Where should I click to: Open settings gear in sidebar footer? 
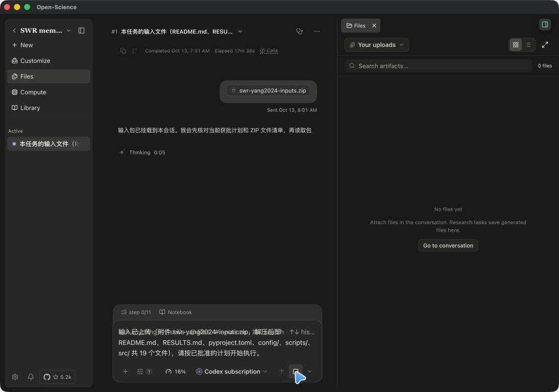[x=15, y=377]
